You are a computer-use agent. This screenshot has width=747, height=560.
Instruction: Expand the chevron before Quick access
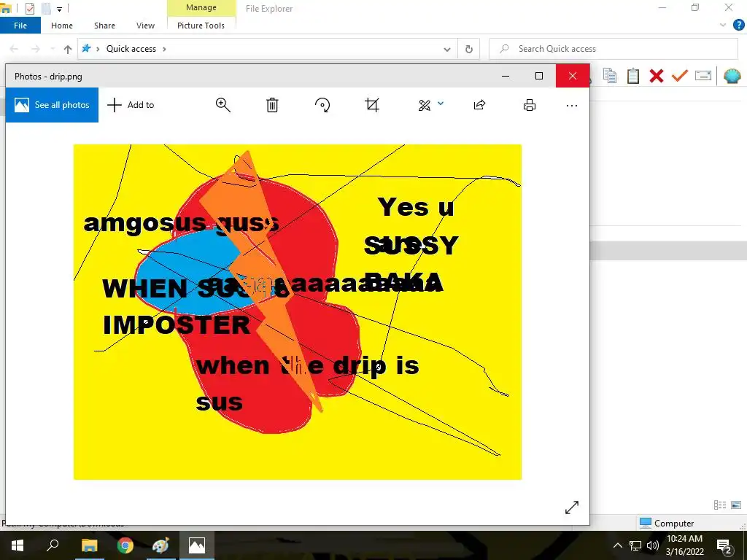98,49
